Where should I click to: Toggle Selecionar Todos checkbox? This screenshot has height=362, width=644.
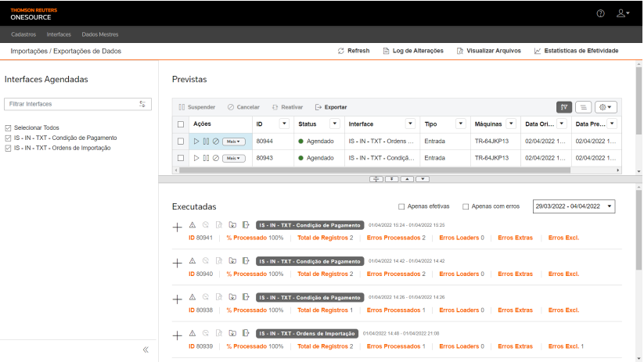pyautogui.click(x=8, y=128)
